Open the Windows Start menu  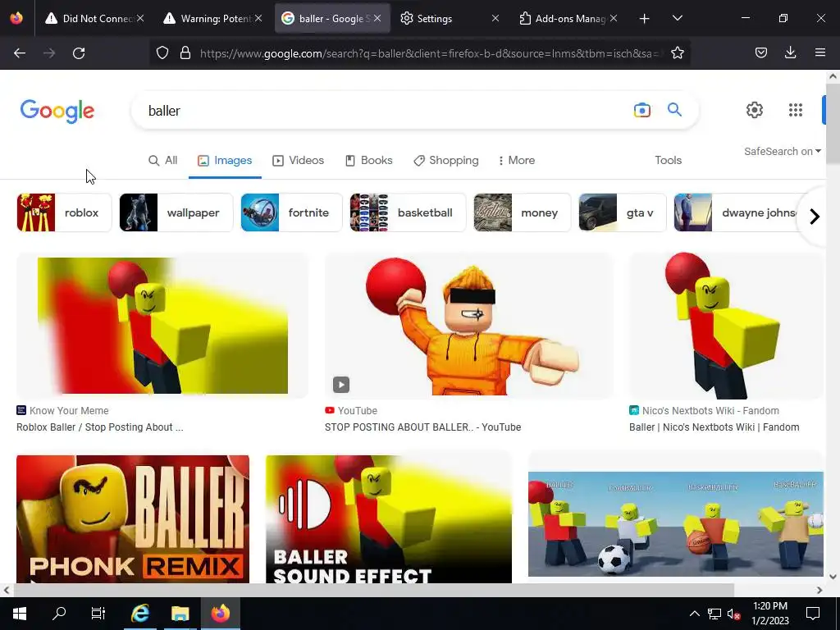pyautogui.click(x=20, y=614)
